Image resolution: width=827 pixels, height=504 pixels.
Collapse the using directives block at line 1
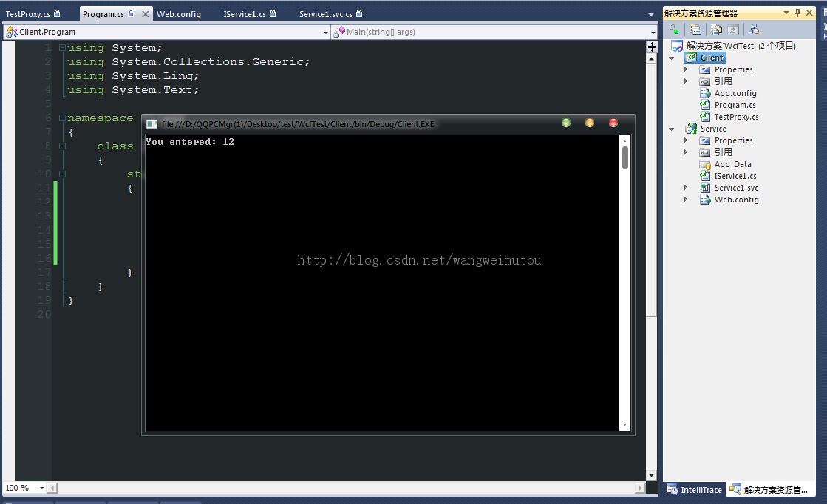pyautogui.click(x=62, y=47)
